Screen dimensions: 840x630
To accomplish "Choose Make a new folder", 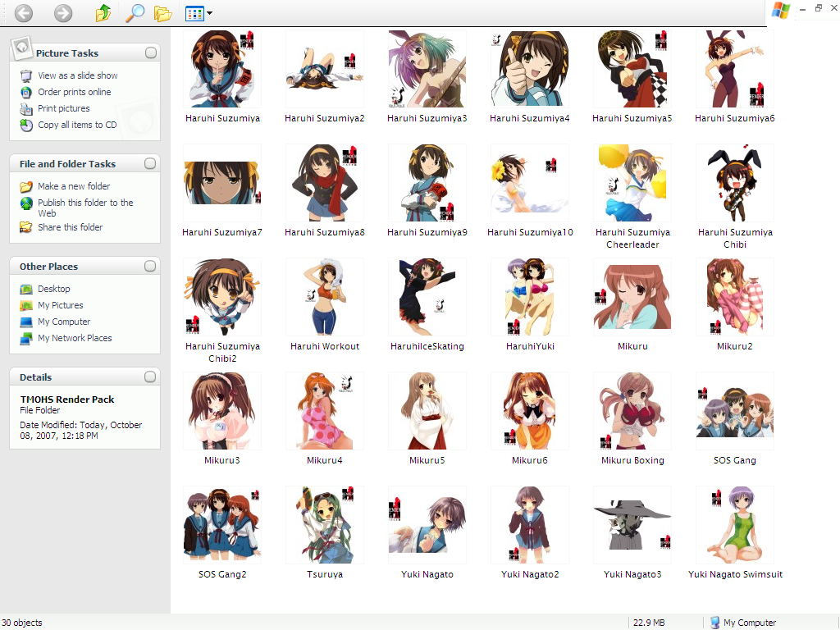I will 74,186.
